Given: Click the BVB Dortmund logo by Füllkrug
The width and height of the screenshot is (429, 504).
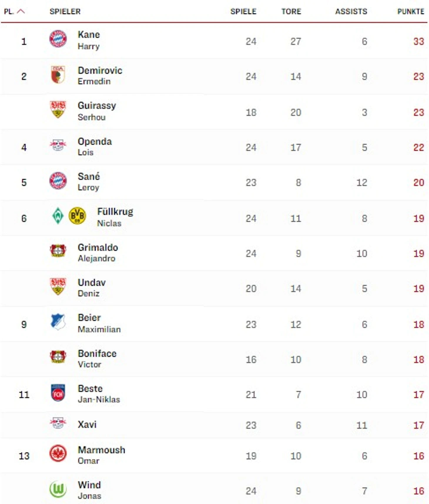Looking at the screenshot, I should coord(77,216).
